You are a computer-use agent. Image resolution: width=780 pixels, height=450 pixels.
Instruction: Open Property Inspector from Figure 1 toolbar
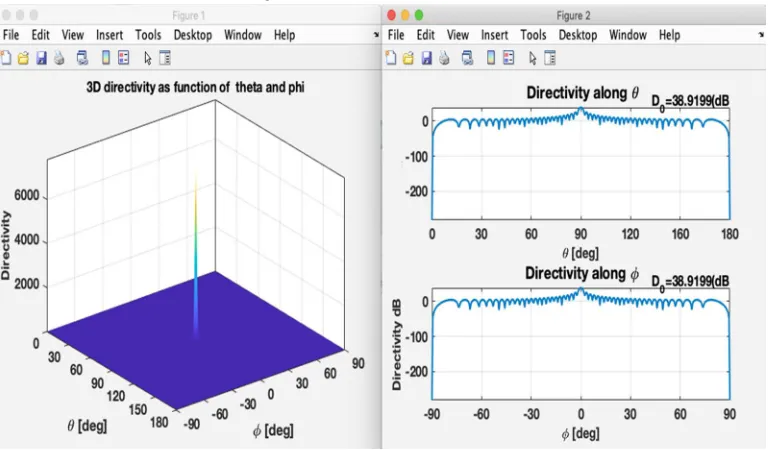(165, 58)
